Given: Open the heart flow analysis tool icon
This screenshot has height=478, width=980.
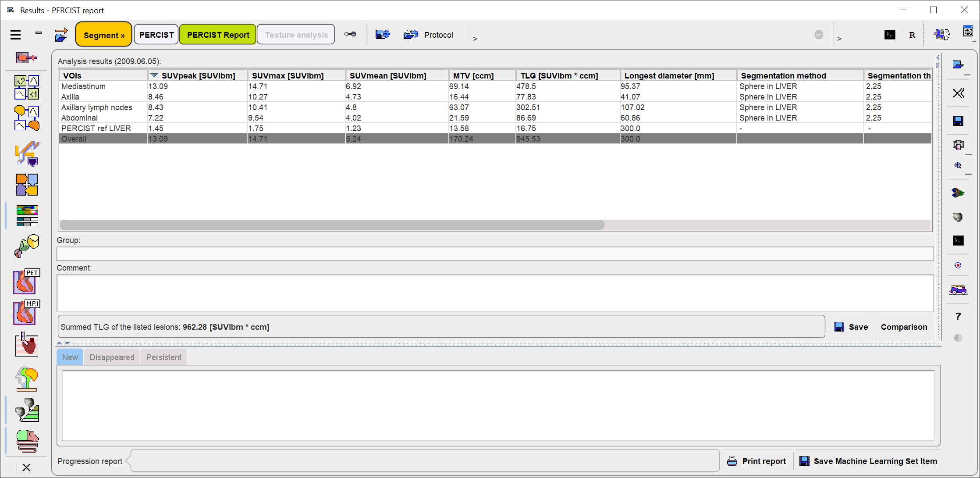Looking at the screenshot, I should pos(27,344).
